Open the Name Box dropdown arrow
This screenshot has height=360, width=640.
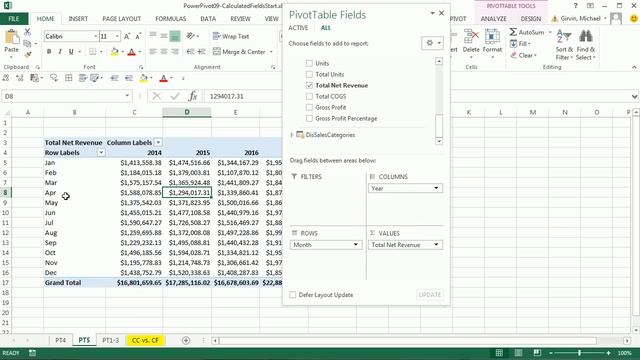pyautogui.click(x=127, y=96)
